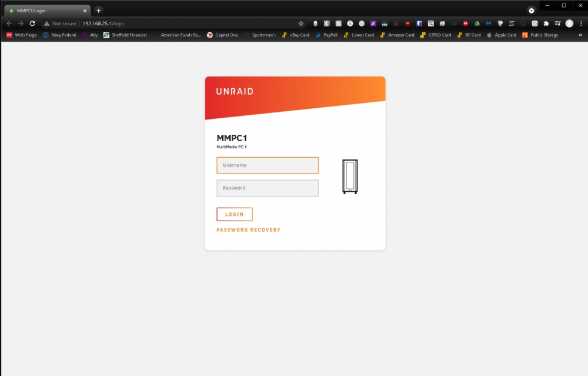Select the MMPC1/Login tab
The width and height of the screenshot is (588, 376).
point(47,11)
